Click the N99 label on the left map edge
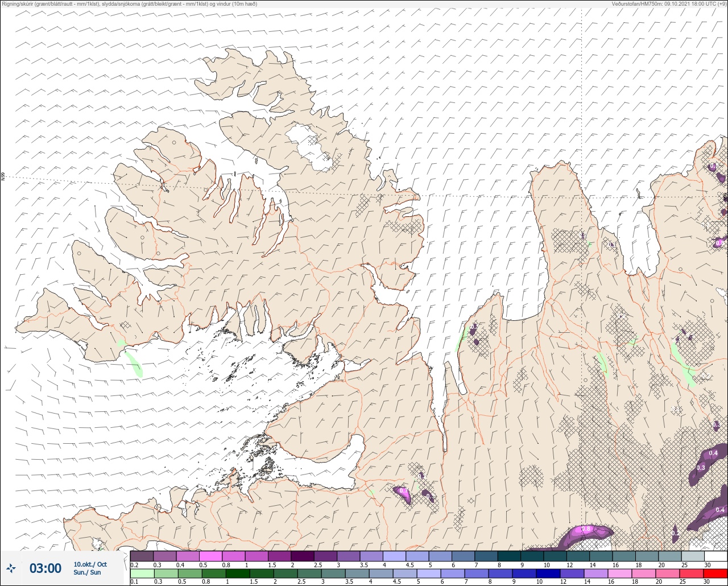 [3, 177]
